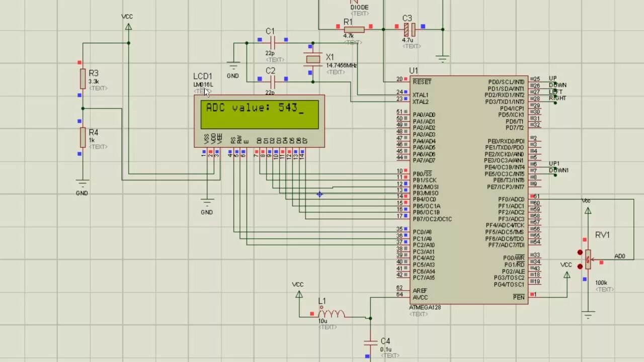Select the L1 inductor coil symbol

331,314
